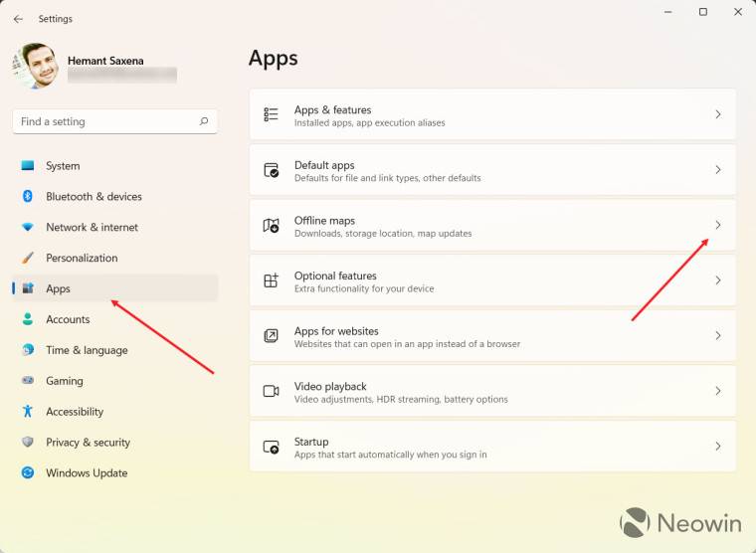Viewport: 756px width, 553px height.
Task: Open Gaming settings
Action: pos(114,380)
